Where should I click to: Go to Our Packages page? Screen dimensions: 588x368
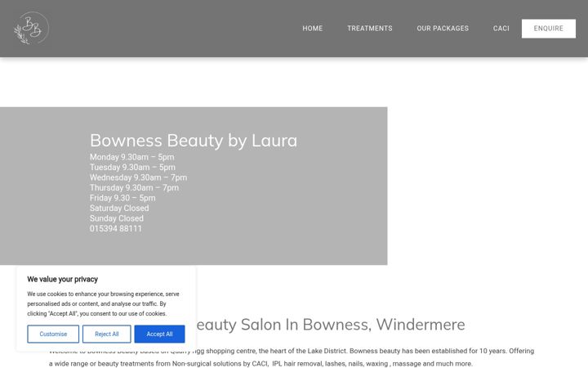click(443, 29)
